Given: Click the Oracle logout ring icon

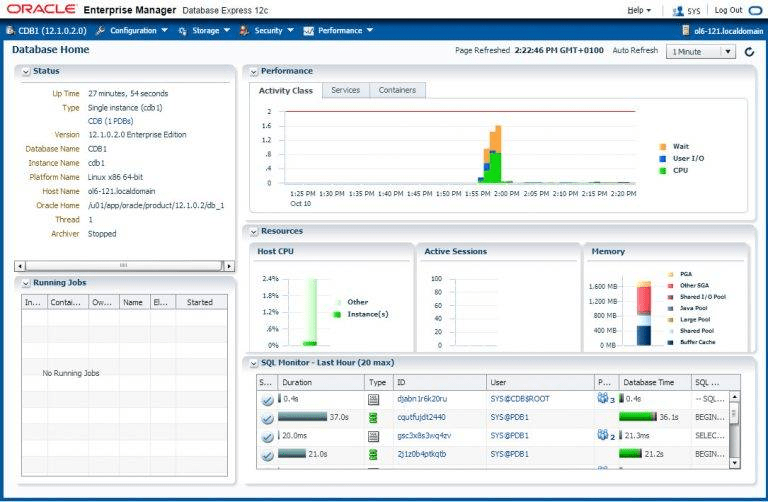Looking at the screenshot, I should click(752, 10).
